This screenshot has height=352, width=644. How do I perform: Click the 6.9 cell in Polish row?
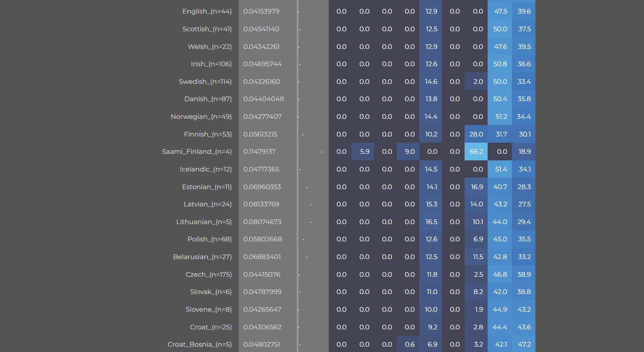tap(476, 239)
